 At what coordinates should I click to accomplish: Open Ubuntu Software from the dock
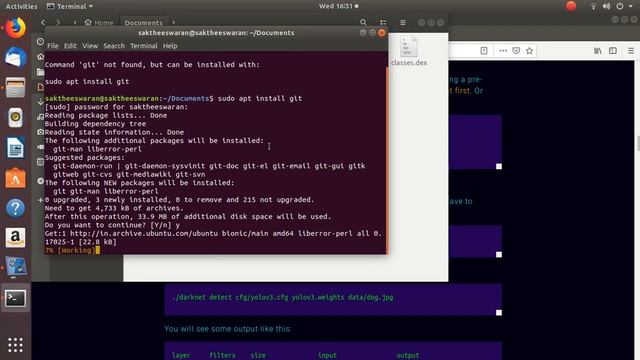(x=15, y=178)
